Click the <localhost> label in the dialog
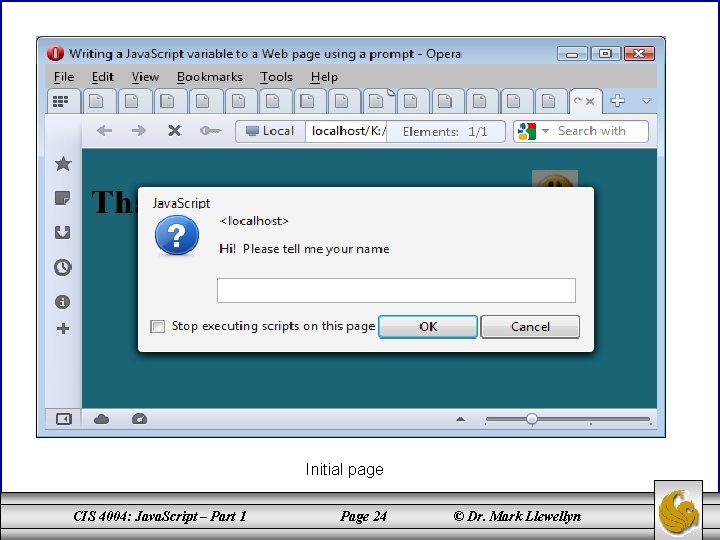 254,221
